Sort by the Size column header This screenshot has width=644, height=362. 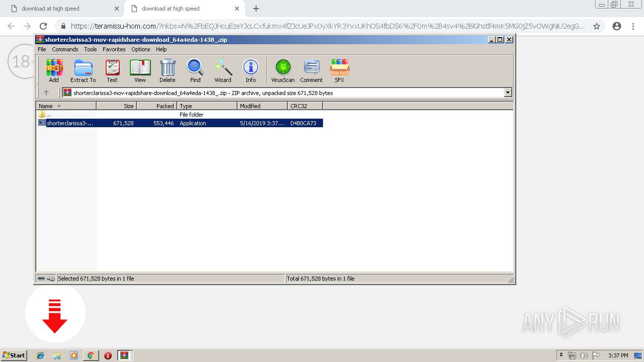pos(116,106)
